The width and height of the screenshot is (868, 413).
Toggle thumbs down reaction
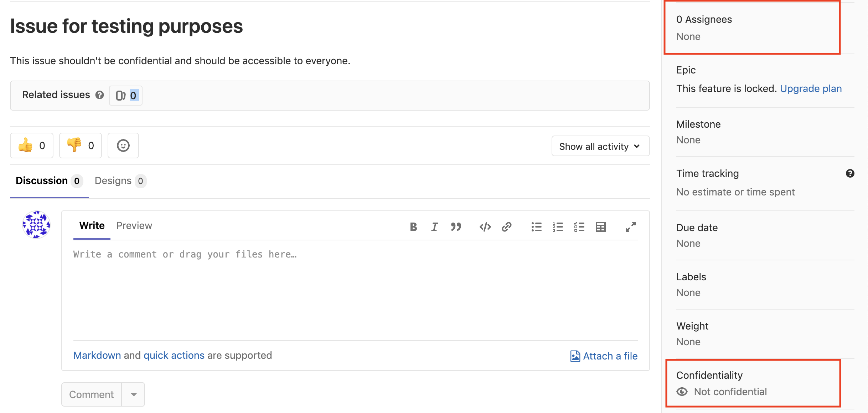coord(81,146)
